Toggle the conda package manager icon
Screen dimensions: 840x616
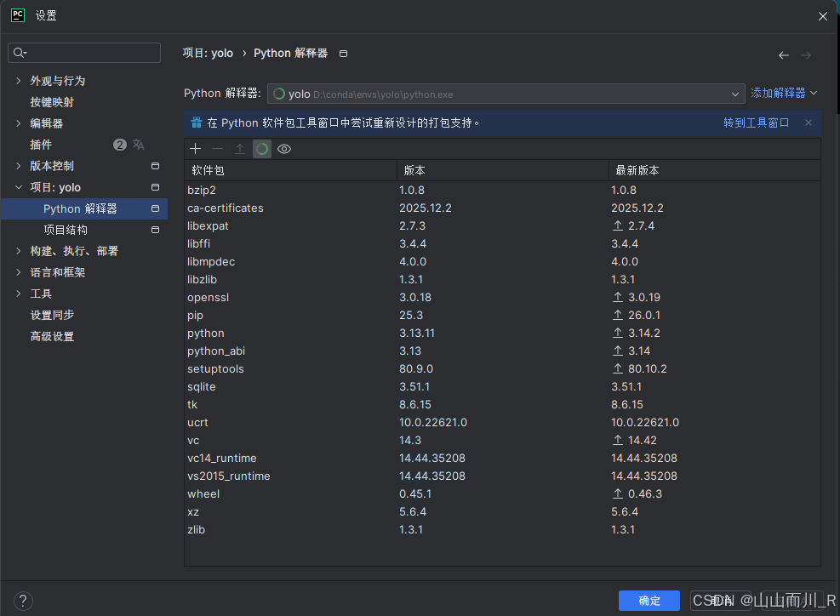click(262, 149)
